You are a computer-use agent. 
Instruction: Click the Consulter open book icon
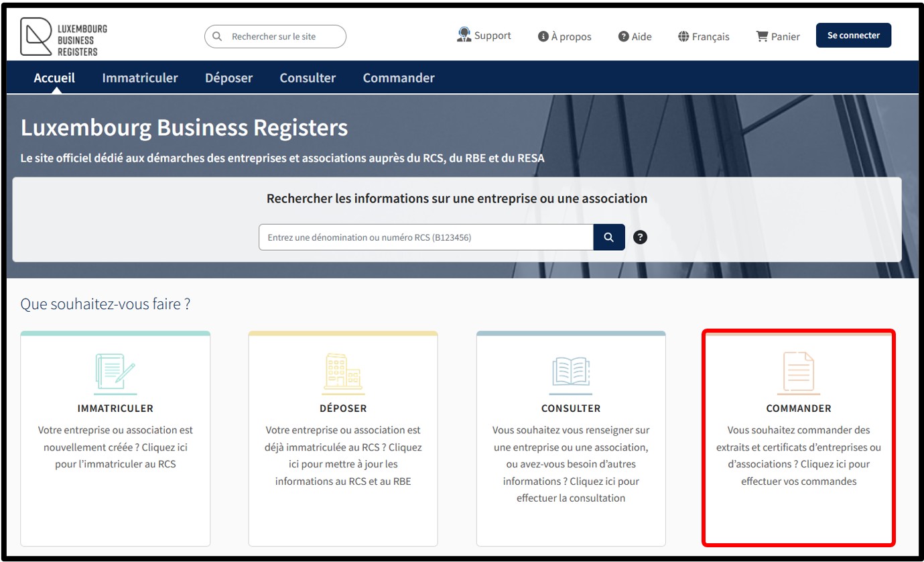point(570,372)
